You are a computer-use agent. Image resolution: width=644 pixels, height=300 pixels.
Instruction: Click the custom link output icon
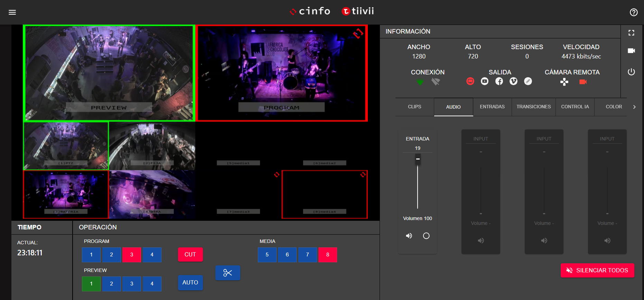point(528,81)
